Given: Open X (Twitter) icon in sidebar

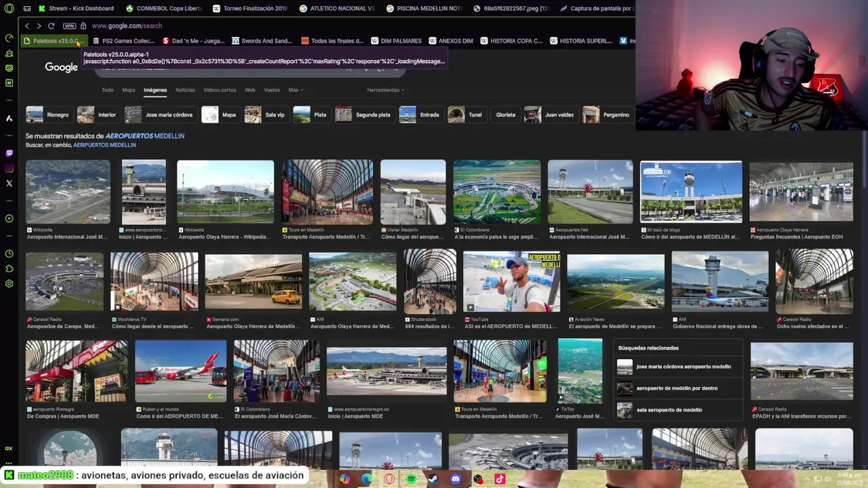Looking at the screenshot, I should pyautogui.click(x=9, y=183).
